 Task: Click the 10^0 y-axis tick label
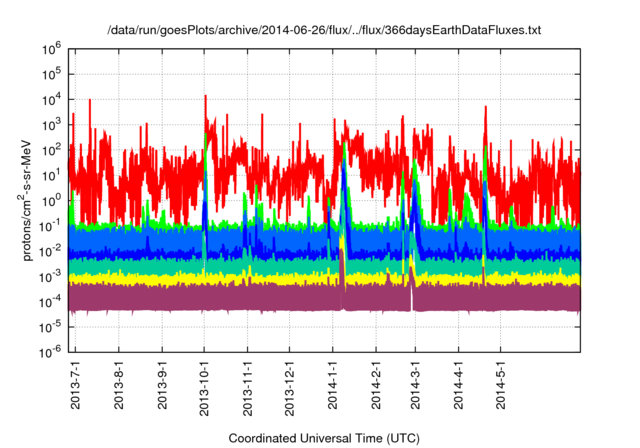pos(51,202)
